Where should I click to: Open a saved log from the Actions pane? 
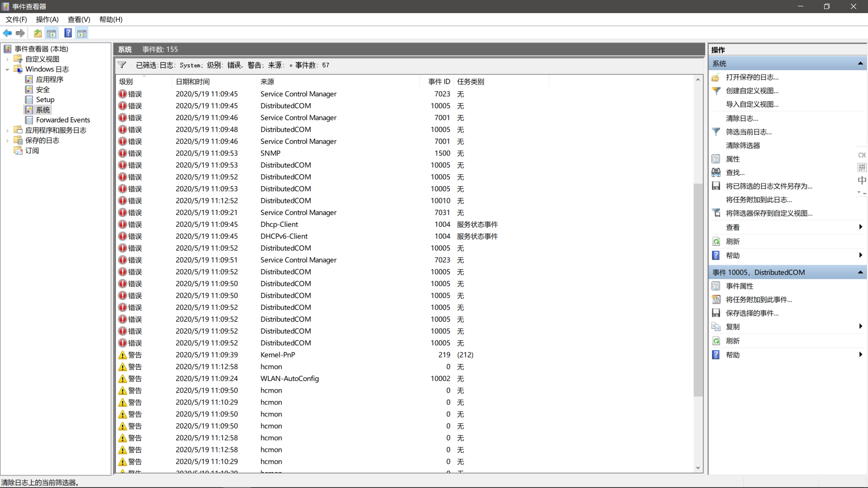point(752,77)
